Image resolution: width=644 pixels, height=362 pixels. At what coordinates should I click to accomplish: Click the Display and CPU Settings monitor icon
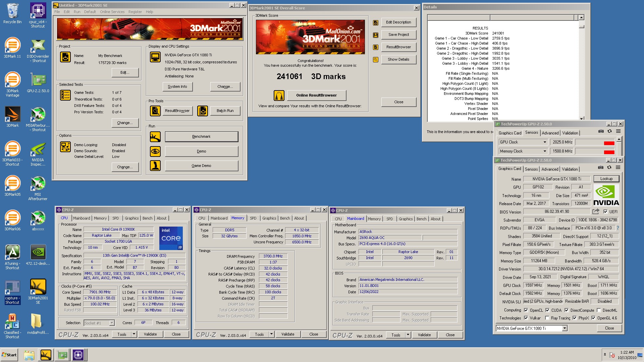155,57
